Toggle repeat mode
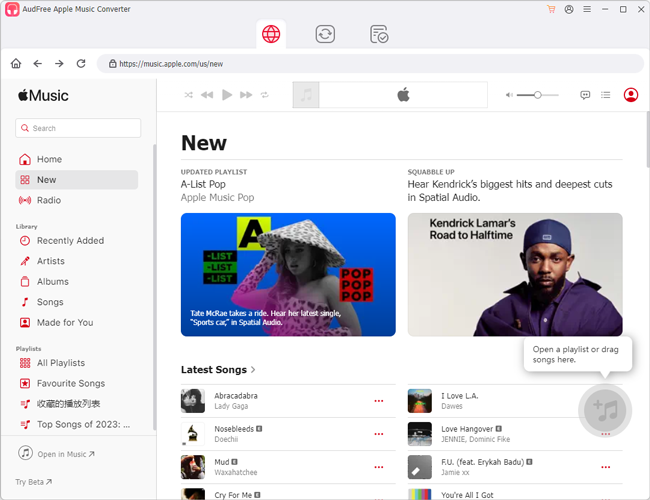Screen dimensions: 650x500 click(x=264, y=95)
